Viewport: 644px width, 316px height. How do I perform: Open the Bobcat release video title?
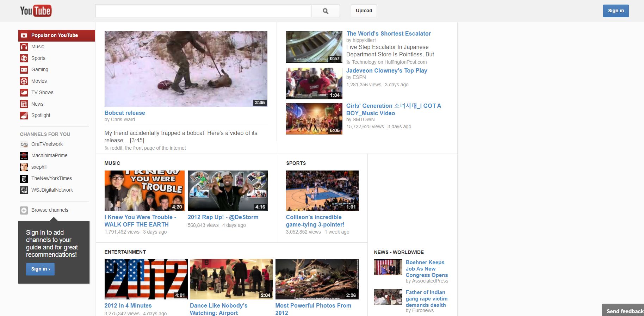point(125,113)
